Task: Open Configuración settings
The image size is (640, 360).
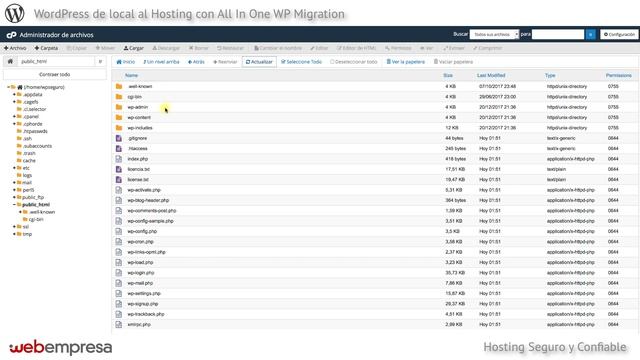Action: pyautogui.click(x=619, y=35)
